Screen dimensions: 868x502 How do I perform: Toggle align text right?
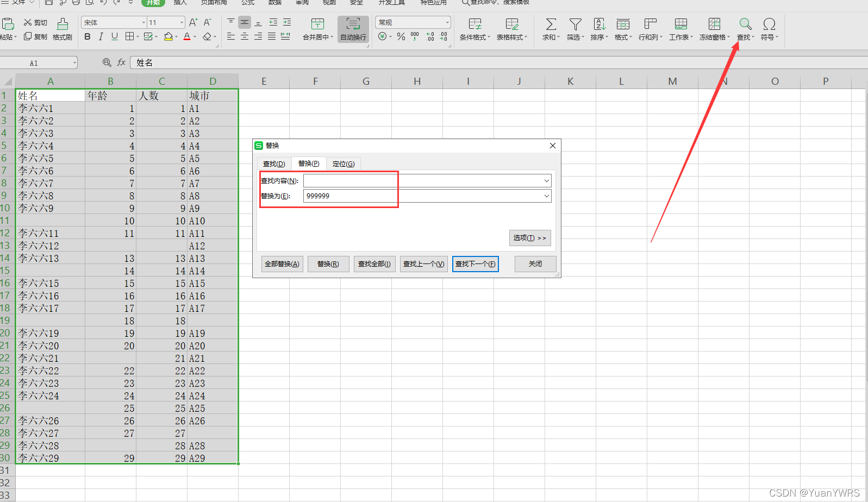tap(258, 36)
